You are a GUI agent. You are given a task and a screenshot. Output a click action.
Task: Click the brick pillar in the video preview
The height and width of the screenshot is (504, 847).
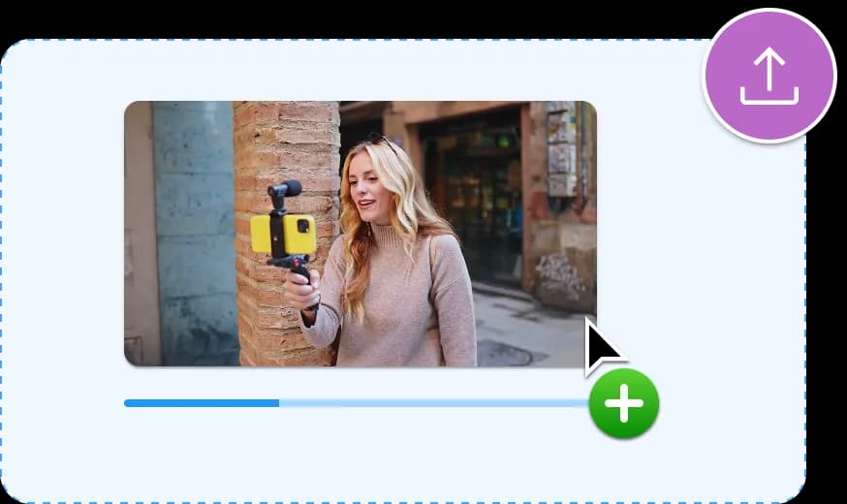(x=274, y=145)
